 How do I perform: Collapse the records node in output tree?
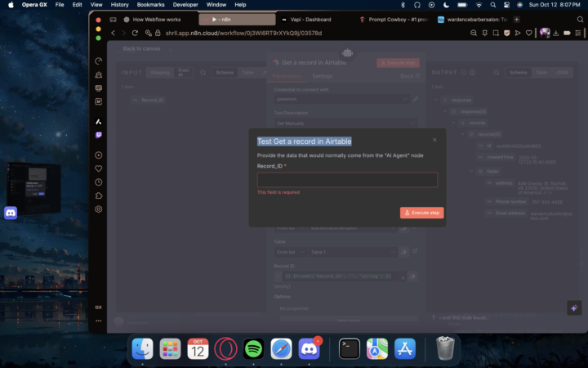[454, 123]
